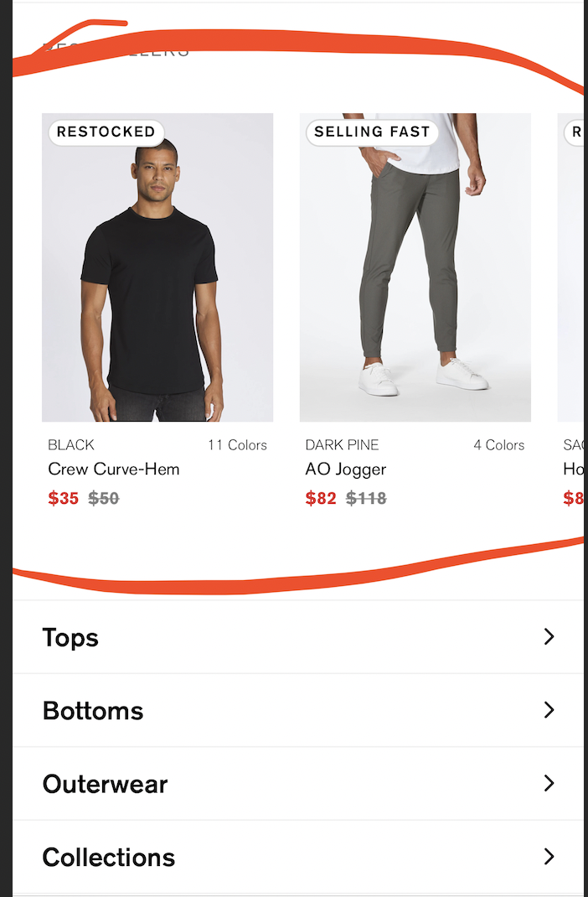Open the Dark Pine AO Jogger image

pos(415,267)
